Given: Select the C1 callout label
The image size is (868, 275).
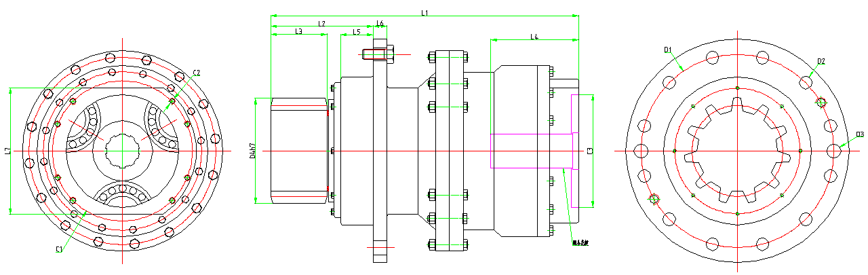Looking at the screenshot, I should (60, 249).
